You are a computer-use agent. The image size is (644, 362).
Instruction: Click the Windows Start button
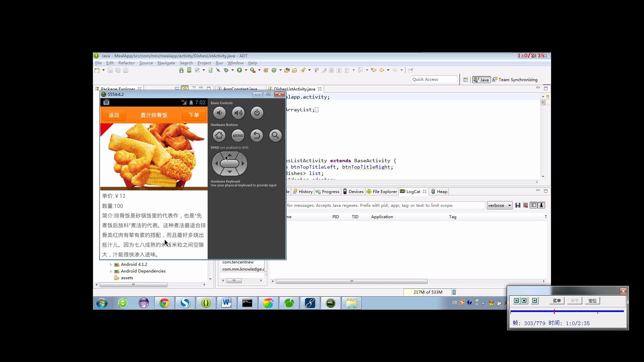pos(102,303)
